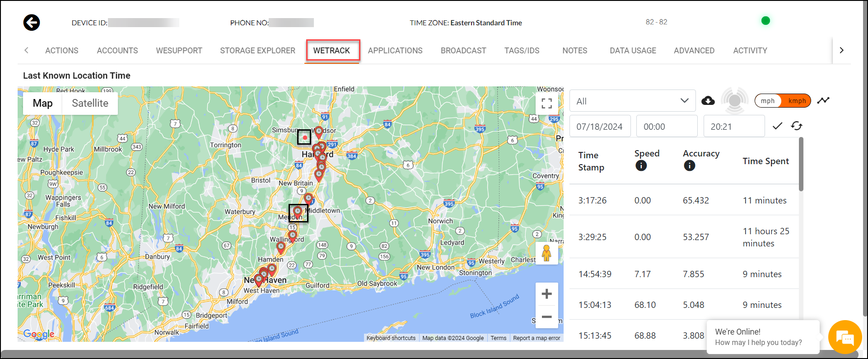Zoom out on the map
The height and width of the screenshot is (359, 868).
point(546,317)
